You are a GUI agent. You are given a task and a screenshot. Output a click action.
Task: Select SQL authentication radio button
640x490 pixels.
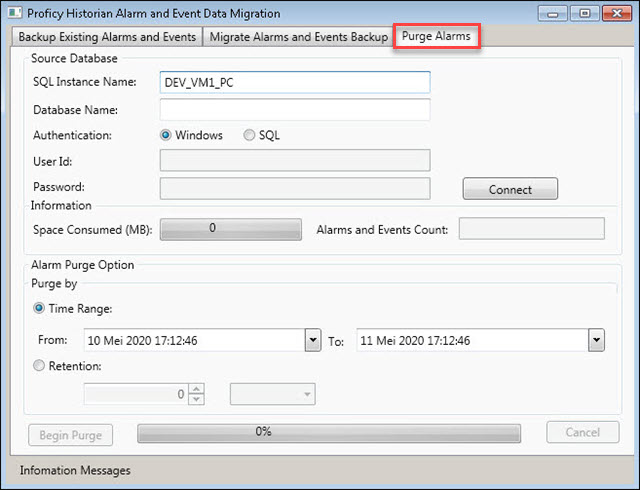coord(249,135)
